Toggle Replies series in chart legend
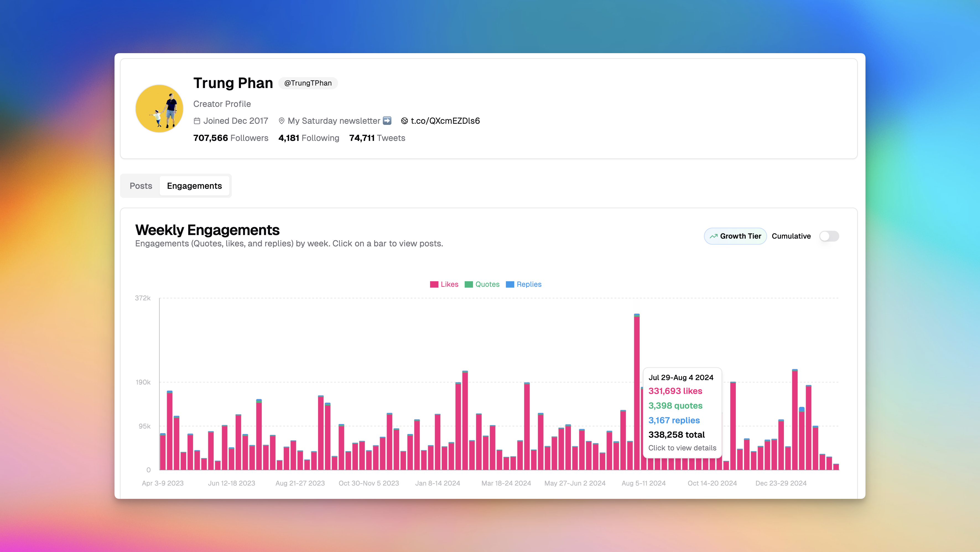Viewport: 980px width, 552px height. [524, 284]
